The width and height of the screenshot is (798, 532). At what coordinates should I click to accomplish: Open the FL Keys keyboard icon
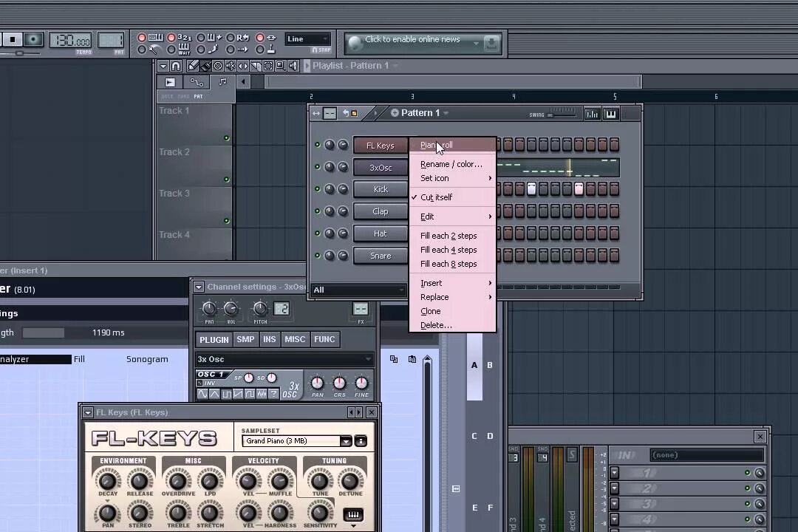(x=353, y=515)
